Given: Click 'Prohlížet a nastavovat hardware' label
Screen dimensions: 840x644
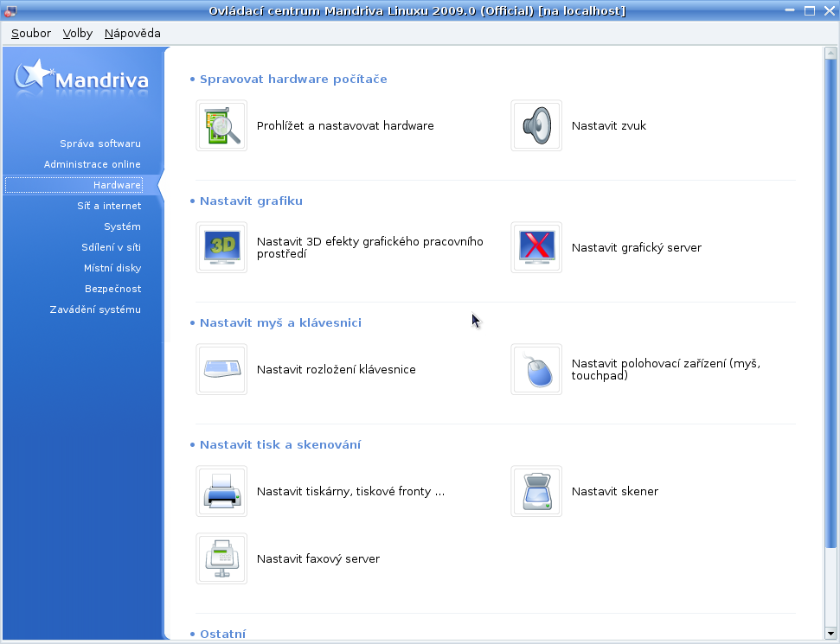Looking at the screenshot, I should tap(345, 126).
